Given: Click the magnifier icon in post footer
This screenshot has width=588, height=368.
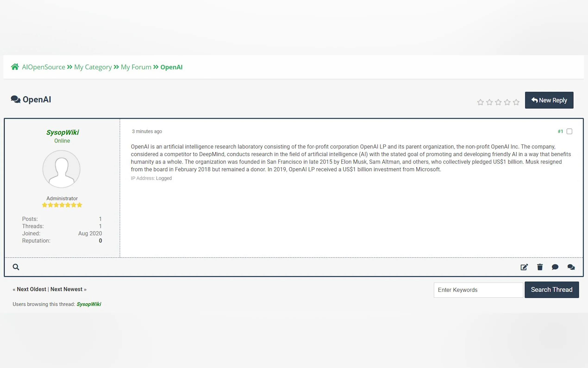Looking at the screenshot, I should click(16, 267).
